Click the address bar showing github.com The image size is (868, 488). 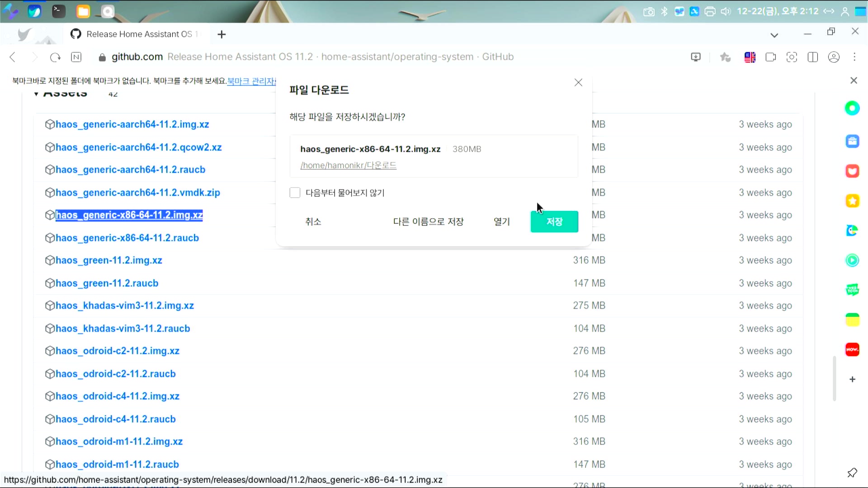312,57
